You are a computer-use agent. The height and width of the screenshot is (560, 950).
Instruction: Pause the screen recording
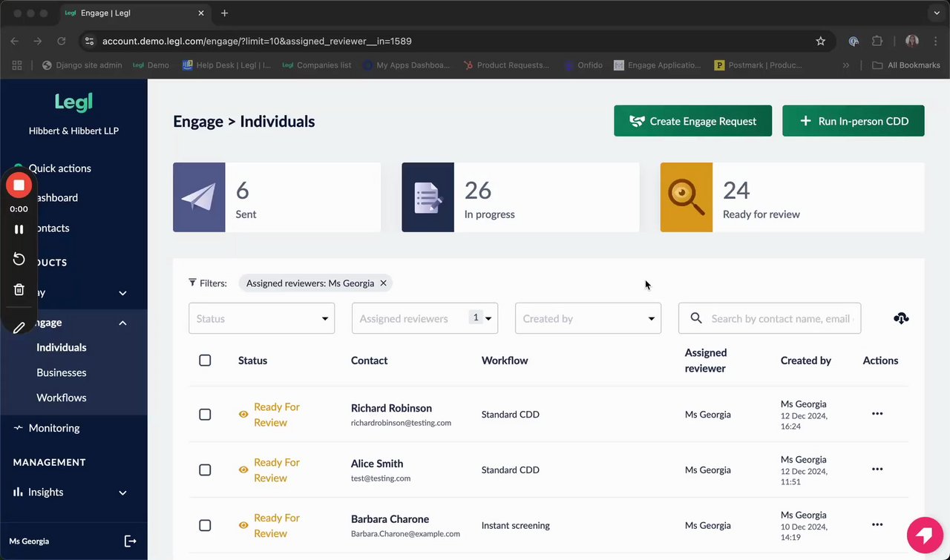click(x=19, y=229)
